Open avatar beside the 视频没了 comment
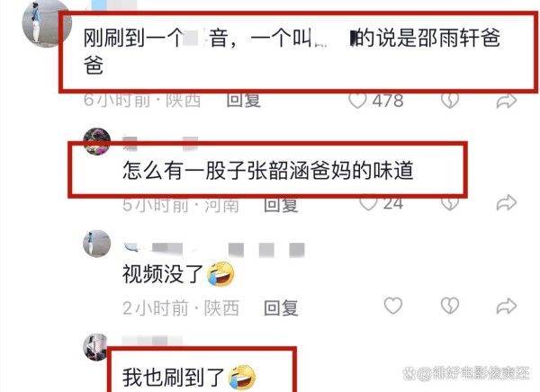The width and height of the screenshot is (540, 392). [97, 244]
